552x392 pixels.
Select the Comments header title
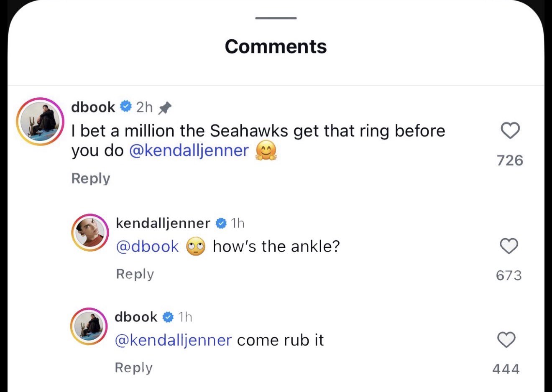[276, 46]
